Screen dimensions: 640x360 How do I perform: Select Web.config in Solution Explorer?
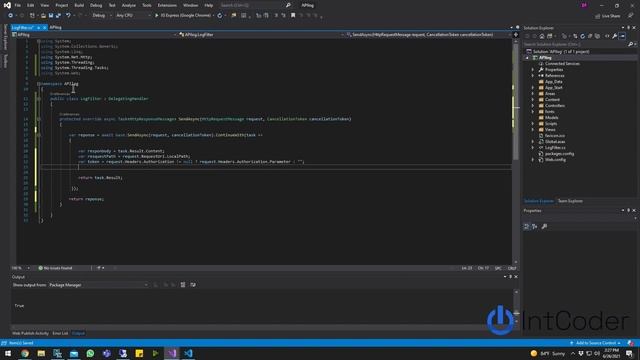coord(555,160)
